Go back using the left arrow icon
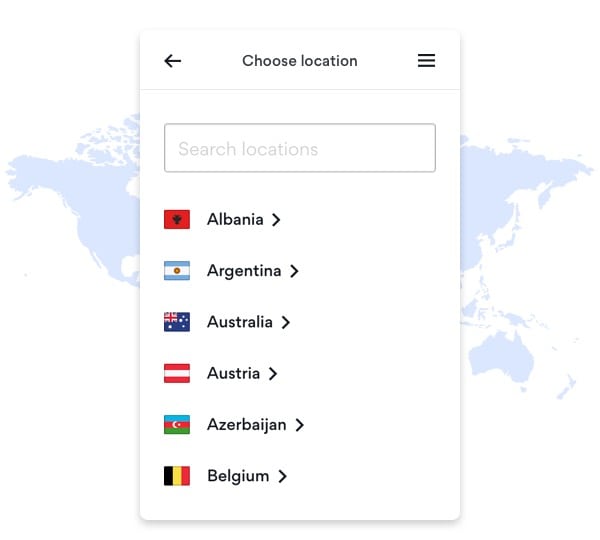Image resolution: width=600 pixels, height=540 pixels. tap(173, 61)
